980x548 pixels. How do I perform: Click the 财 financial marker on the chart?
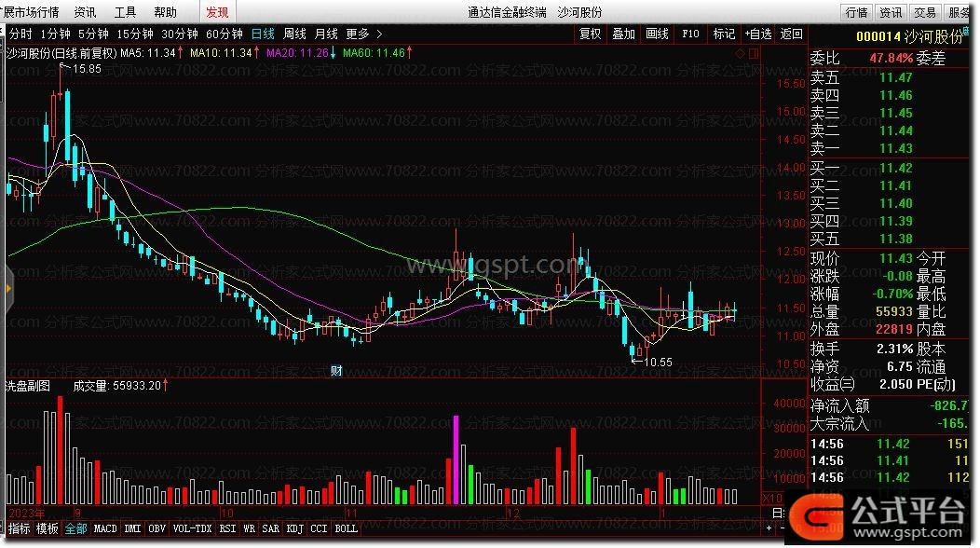(x=336, y=371)
